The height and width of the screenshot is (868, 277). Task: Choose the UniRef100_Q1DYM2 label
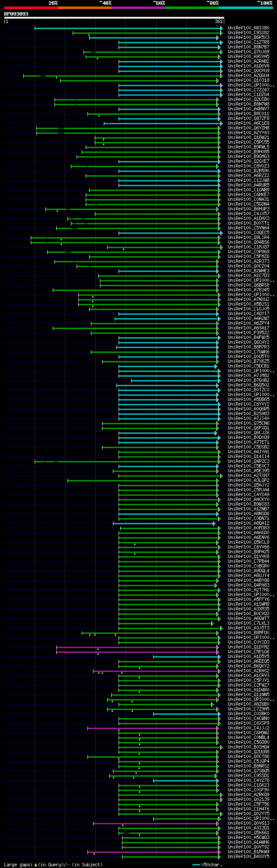tap(248, 647)
